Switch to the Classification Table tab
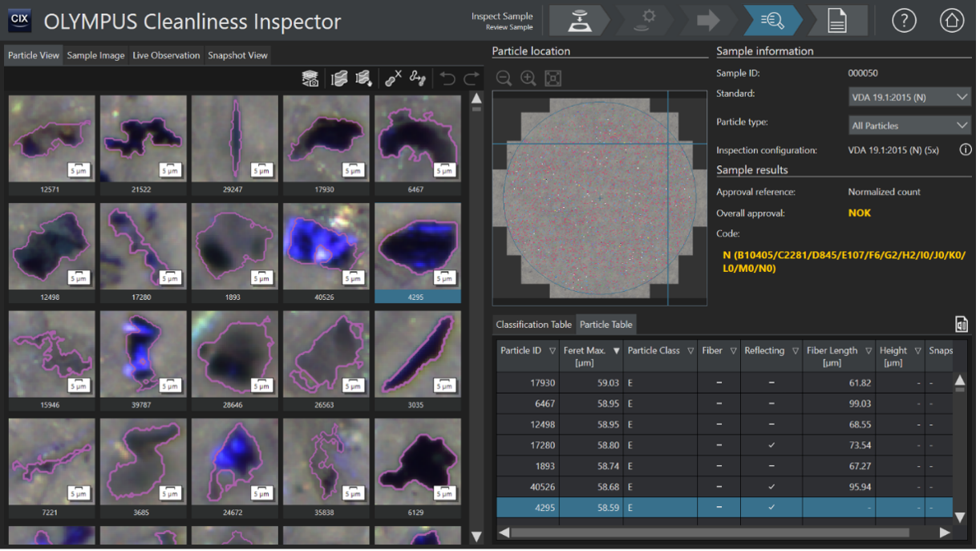Image resolution: width=980 pixels, height=551 pixels. (x=533, y=324)
